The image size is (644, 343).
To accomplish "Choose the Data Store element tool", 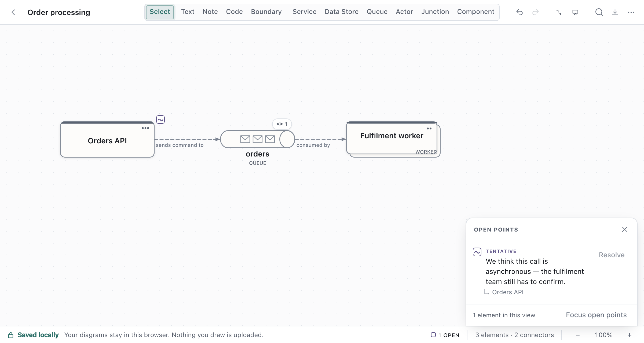I will (342, 12).
